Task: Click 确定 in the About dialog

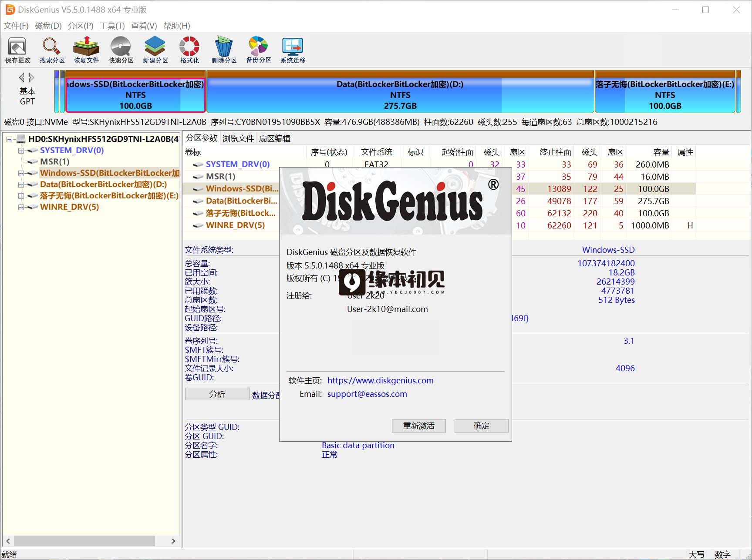Action: [x=482, y=426]
